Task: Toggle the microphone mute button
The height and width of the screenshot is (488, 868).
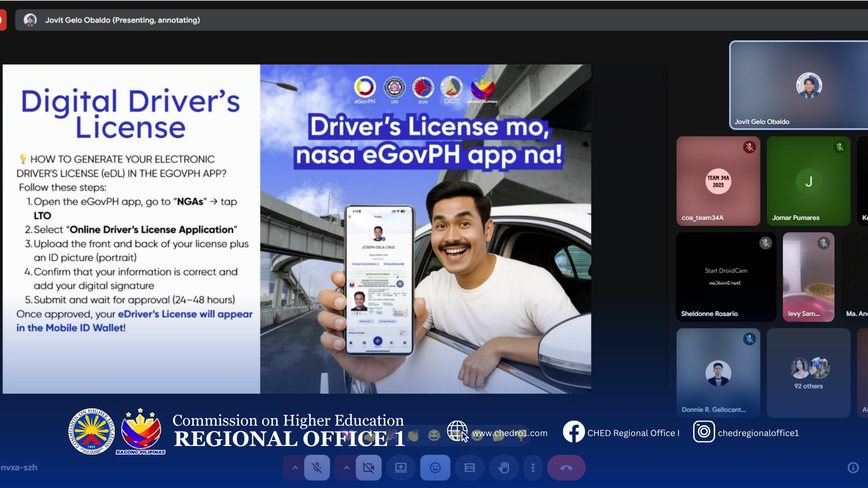Action: [317, 468]
